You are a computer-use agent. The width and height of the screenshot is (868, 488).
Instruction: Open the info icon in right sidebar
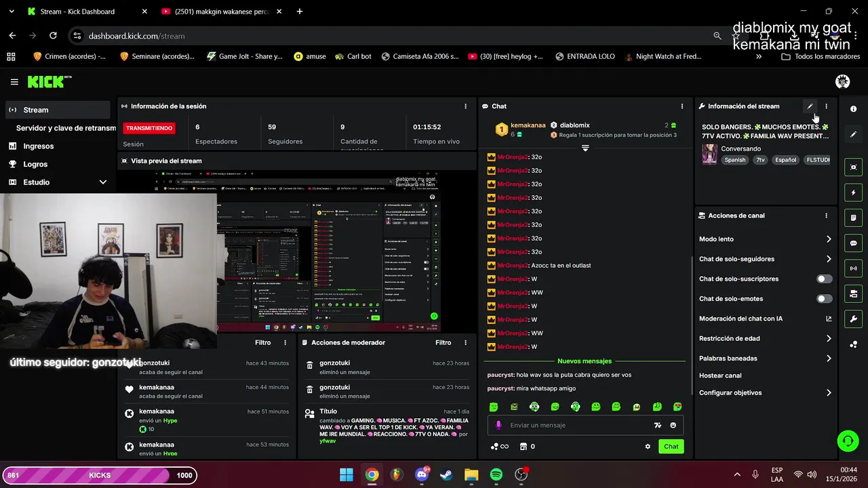pyautogui.click(x=853, y=109)
